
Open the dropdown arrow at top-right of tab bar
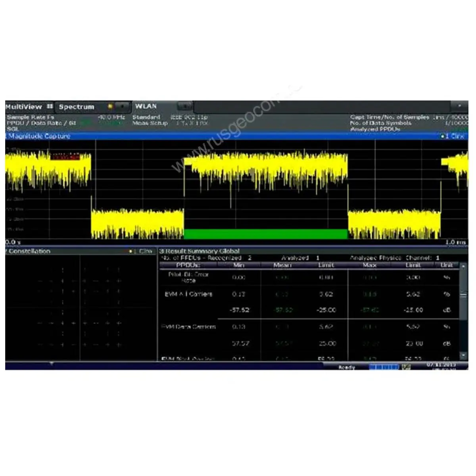[459, 106]
